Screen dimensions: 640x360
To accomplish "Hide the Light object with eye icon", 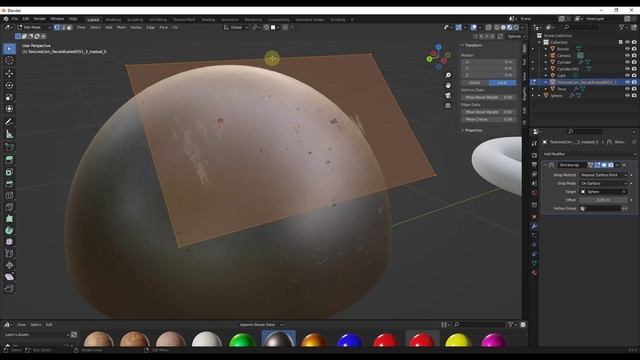I will coord(627,76).
